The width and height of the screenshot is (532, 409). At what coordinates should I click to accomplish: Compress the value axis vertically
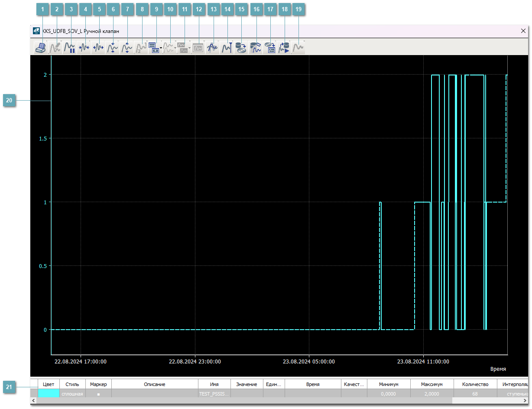(x=113, y=48)
